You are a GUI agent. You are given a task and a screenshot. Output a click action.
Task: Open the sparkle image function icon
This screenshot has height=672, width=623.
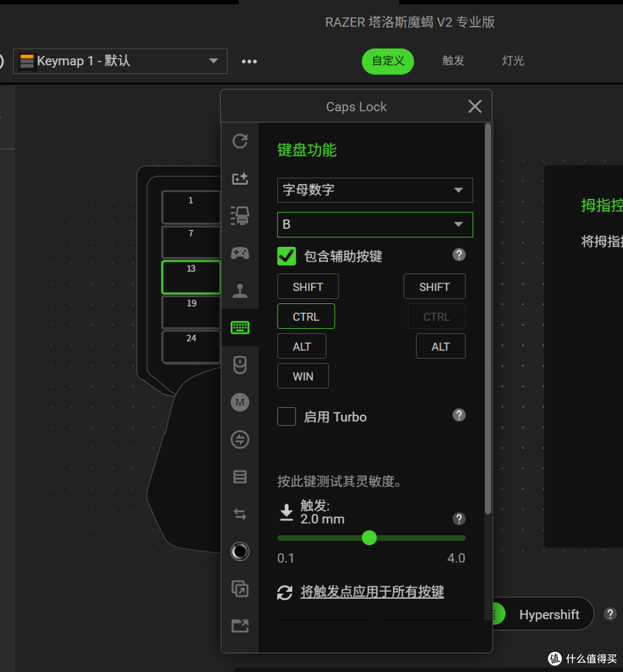(240, 178)
